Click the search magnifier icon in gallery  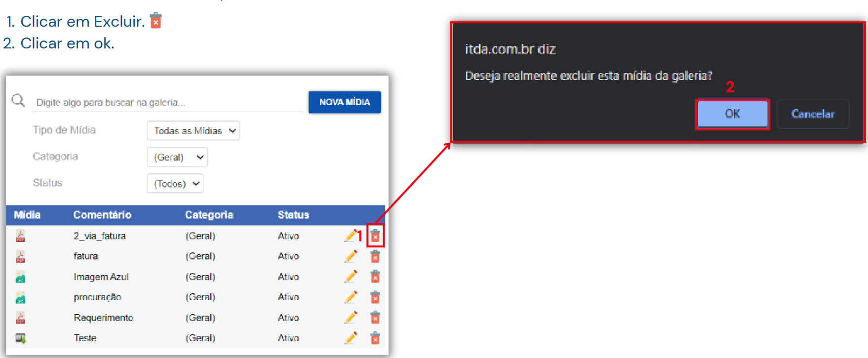18,101
